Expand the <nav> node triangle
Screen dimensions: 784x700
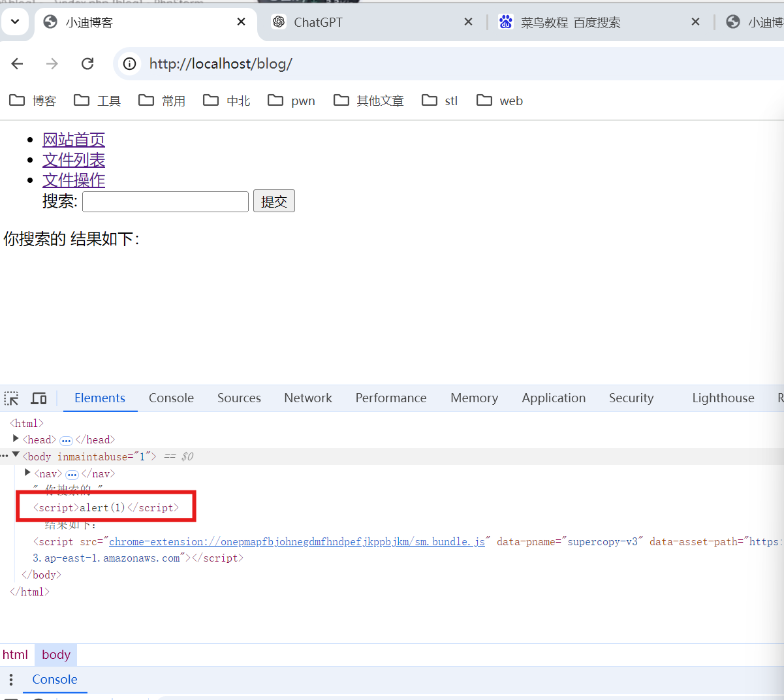point(27,472)
